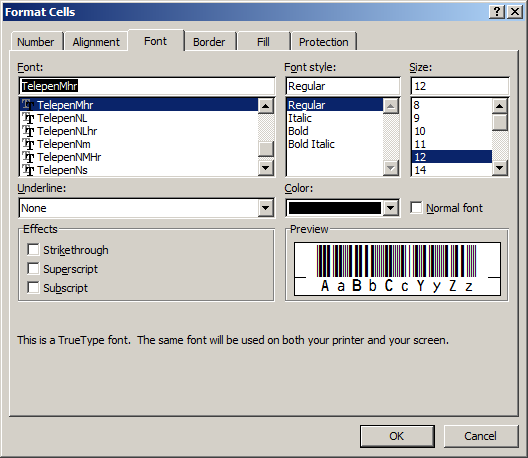The width and height of the screenshot is (528, 458).
Task: Open the Underline dropdown
Action: pyautogui.click(x=265, y=208)
